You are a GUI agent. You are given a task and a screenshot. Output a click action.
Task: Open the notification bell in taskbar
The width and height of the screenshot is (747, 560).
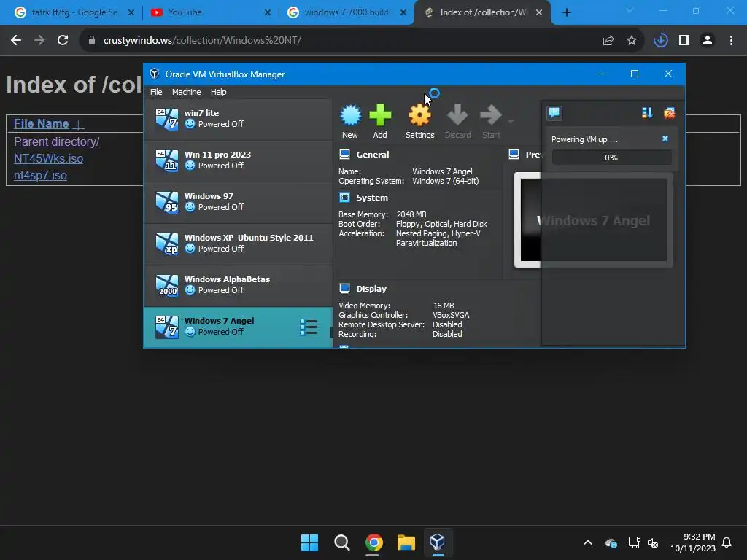point(727,542)
